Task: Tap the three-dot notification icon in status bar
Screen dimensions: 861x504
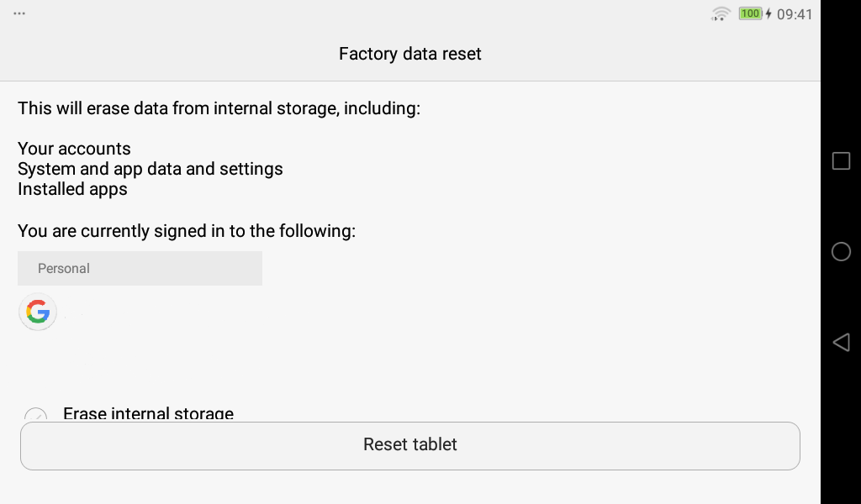Action: pos(19,13)
